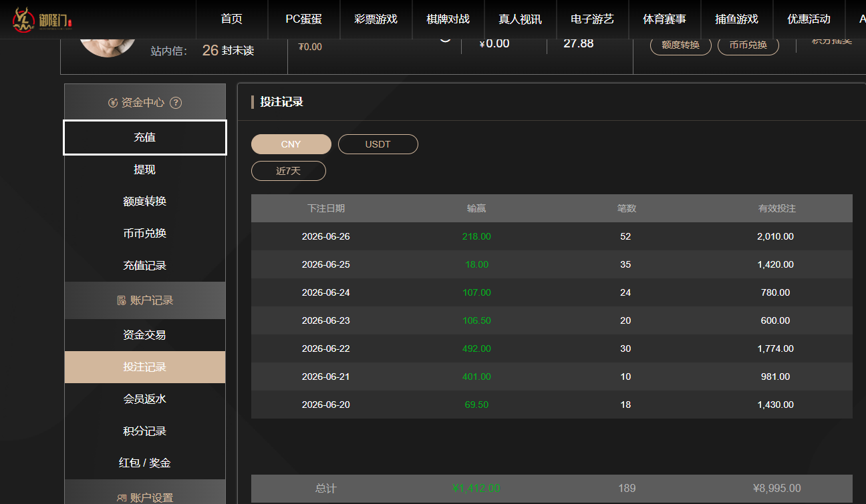866x504 pixels.
Task: Open 额度转换 from the sidebar menu
Action: tap(145, 202)
